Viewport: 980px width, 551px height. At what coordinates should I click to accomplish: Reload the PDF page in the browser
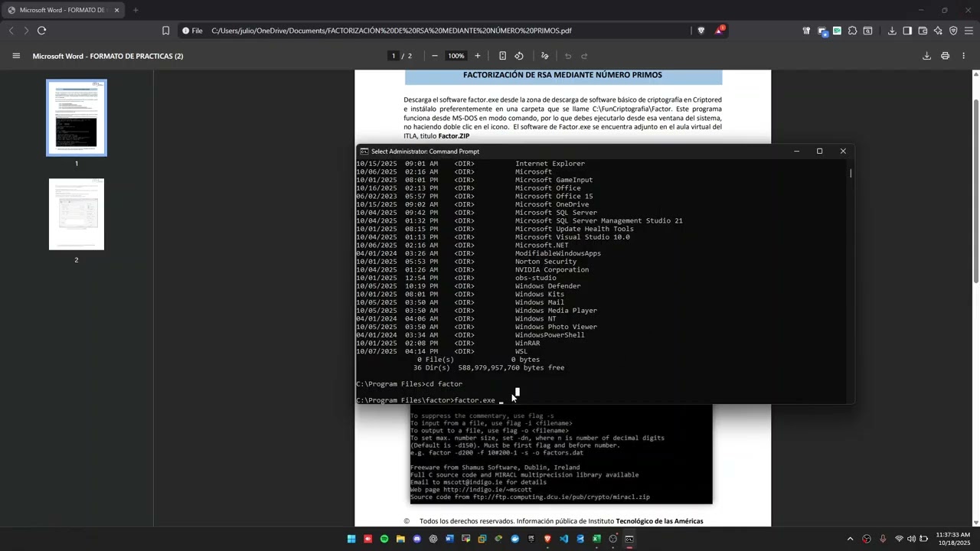[x=41, y=31]
